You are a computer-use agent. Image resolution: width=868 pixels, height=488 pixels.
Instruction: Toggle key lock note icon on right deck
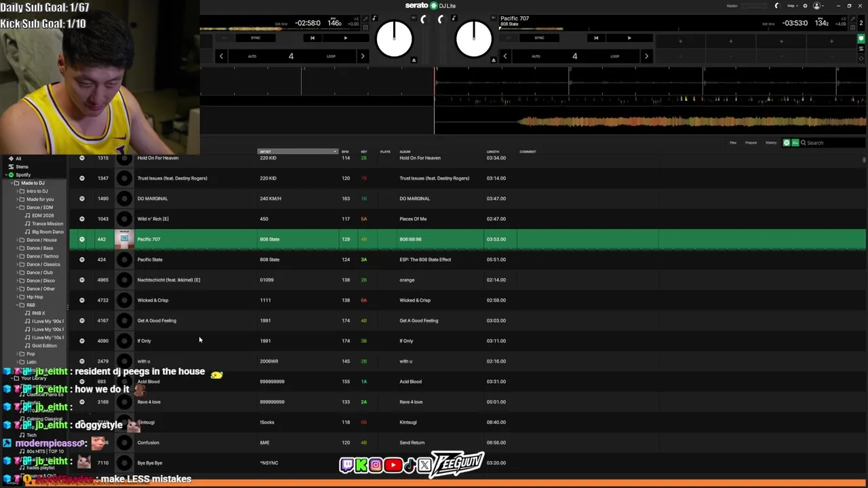[x=454, y=18]
